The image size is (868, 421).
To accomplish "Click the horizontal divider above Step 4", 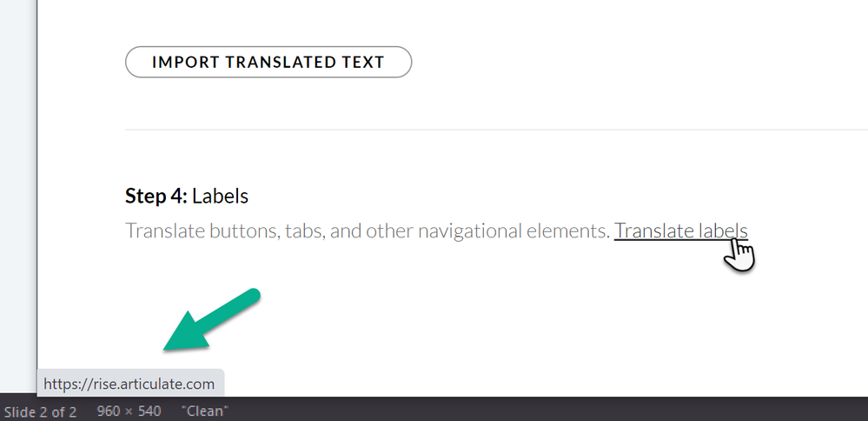I will coord(495,130).
